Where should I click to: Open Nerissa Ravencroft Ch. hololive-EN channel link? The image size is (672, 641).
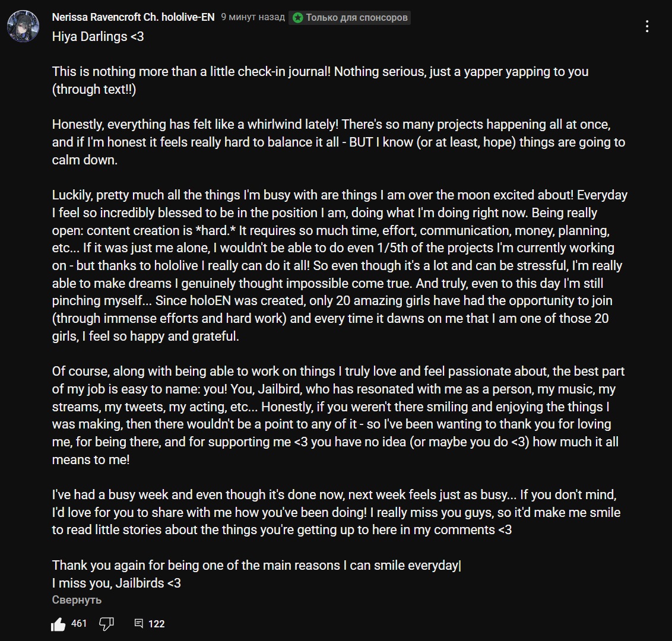click(x=133, y=17)
